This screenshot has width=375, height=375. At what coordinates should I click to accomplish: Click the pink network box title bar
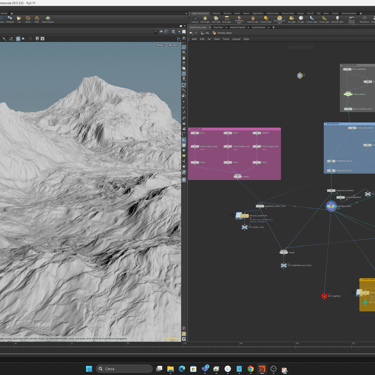[x=235, y=129]
